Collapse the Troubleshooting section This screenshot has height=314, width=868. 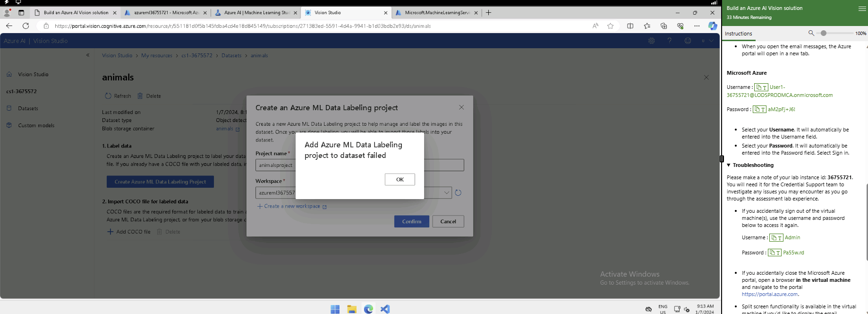pyautogui.click(x=729, y=165)
